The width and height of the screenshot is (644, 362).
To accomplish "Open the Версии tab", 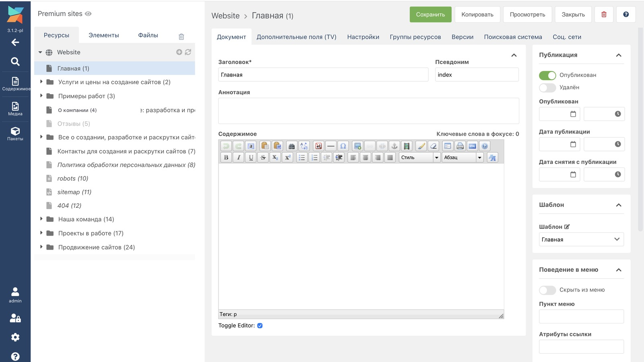I will 462,37.
